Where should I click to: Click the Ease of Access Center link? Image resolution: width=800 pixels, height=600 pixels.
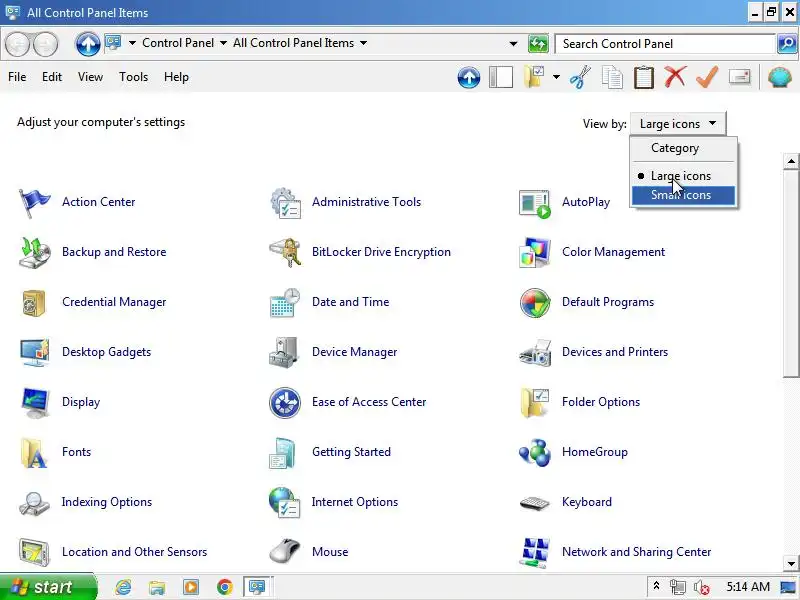369,402
